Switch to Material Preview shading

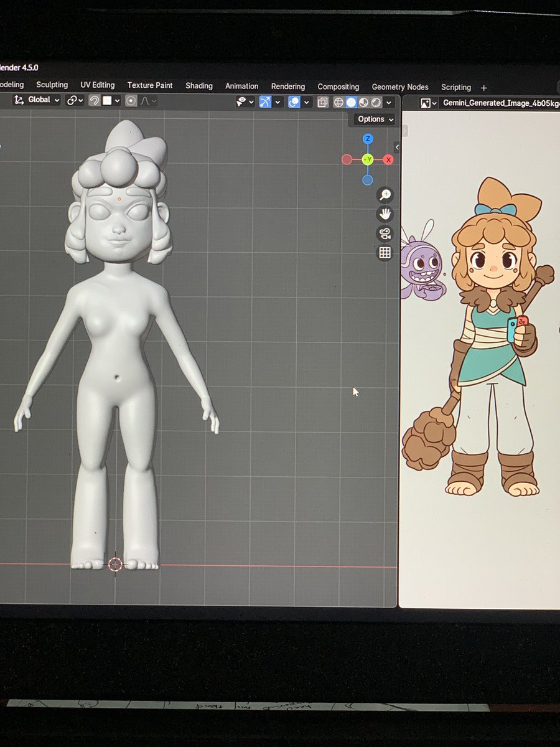click(363, 102)
